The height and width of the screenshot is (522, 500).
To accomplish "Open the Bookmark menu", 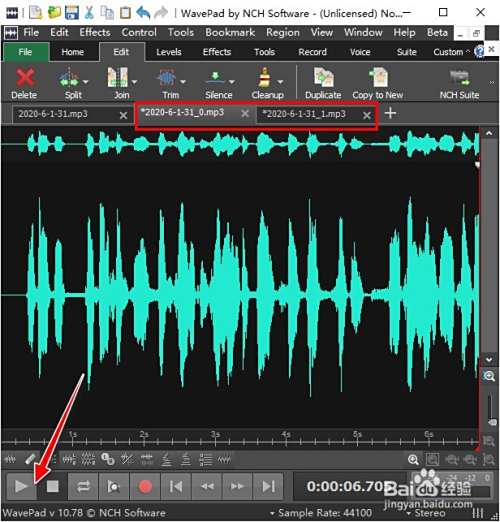I will click(230, 32).
